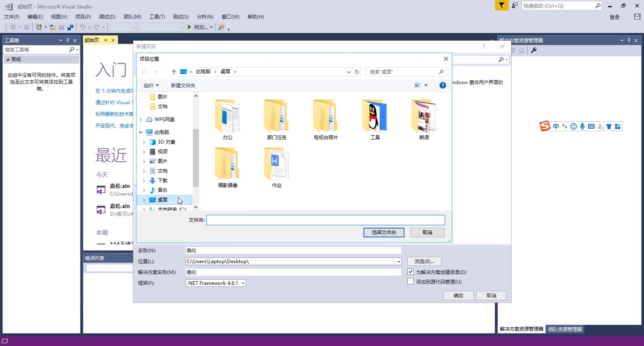Open the 文件(F) menu
The width and height of the screenshot is (644, 346).
coord(12,17)
